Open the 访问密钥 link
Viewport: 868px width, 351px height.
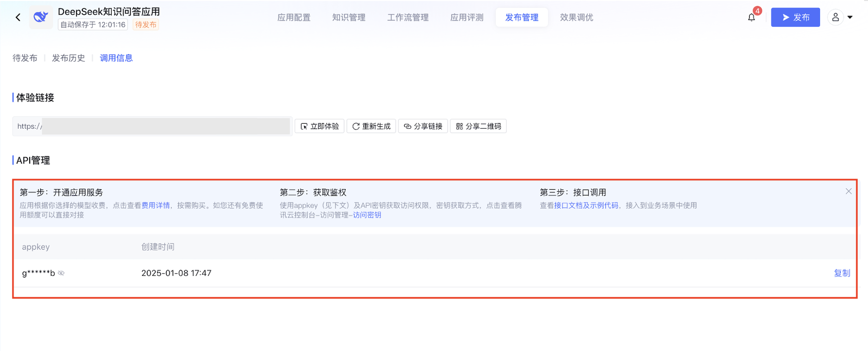(x=367, y=215)
